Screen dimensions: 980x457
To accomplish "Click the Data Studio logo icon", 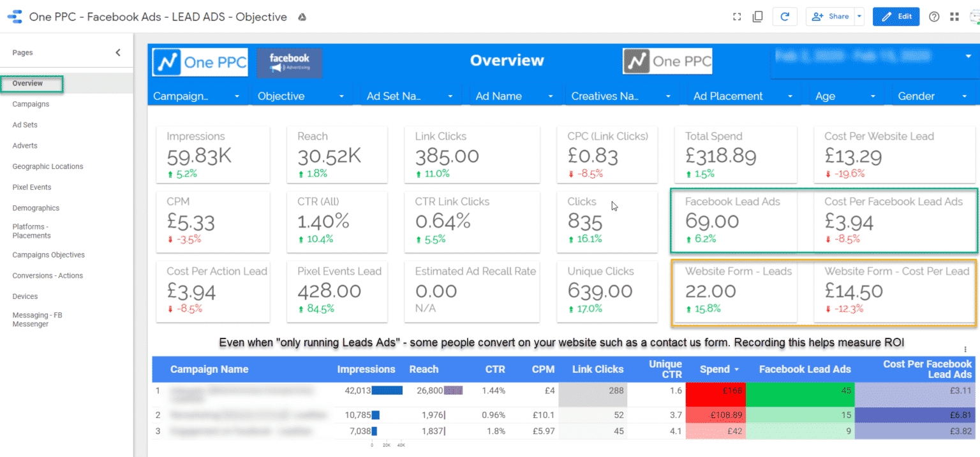I will tap(15, 17).
